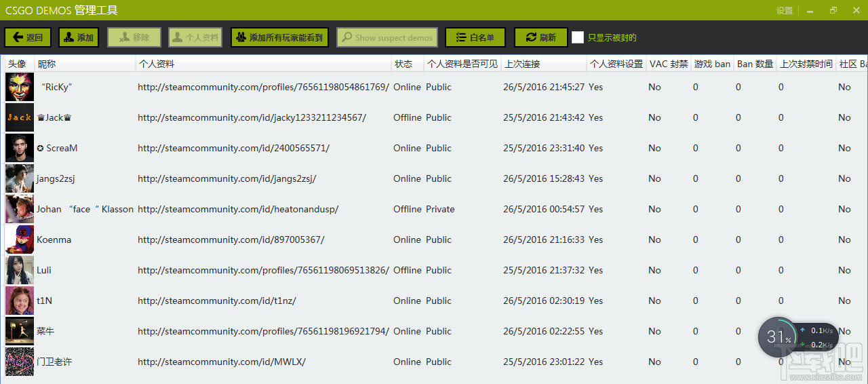Click the nickname "RicKy"

point(56,87)
